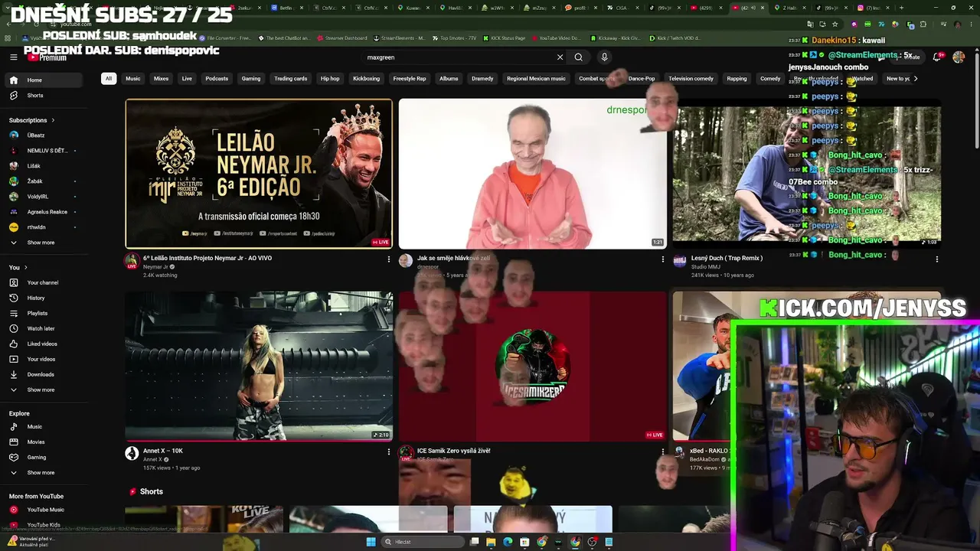Image resolution: width=980 pixels, height=551 pixels.
Task: Play the Leilão Neymar Jr. thumbnail
Action: pos(259,174)
